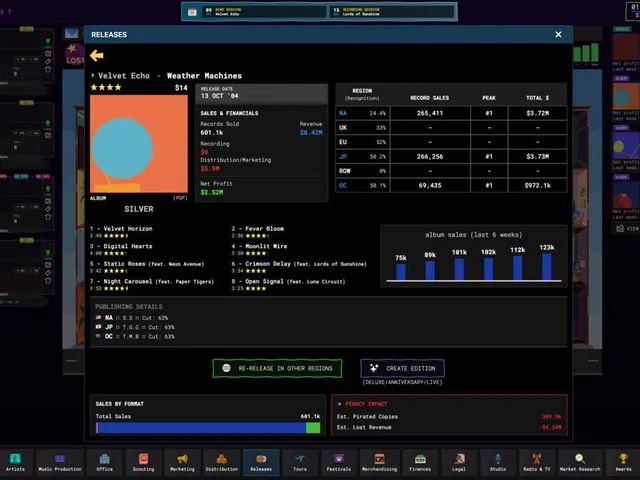Viewport: 640px width, 480px height.
Task: Click track 2 Fever Bloom
Action: coord(258,232)
